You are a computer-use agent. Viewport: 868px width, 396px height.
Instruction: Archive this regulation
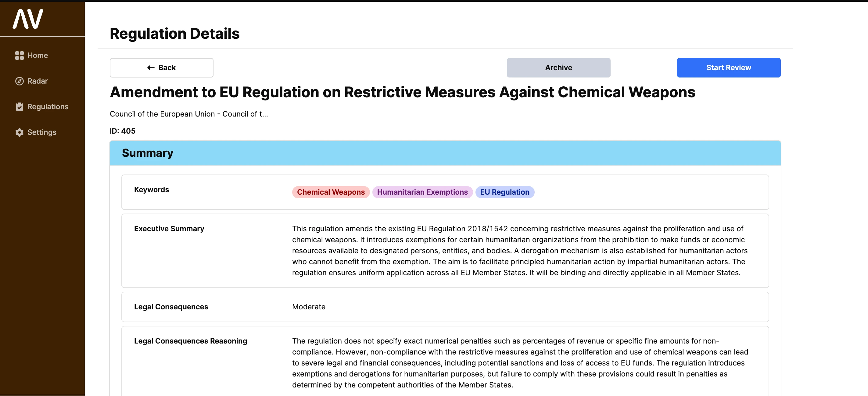pos(558,68)
